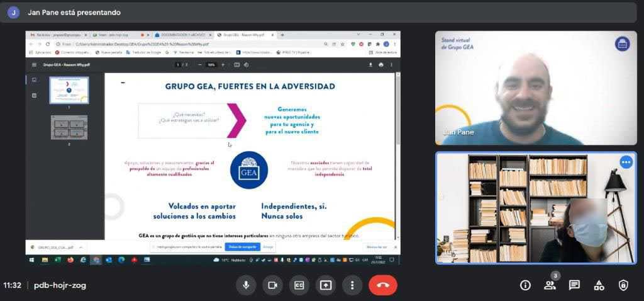Hang up with the red end call button
This screenshot has height=301, width=644.
[382, 285]
